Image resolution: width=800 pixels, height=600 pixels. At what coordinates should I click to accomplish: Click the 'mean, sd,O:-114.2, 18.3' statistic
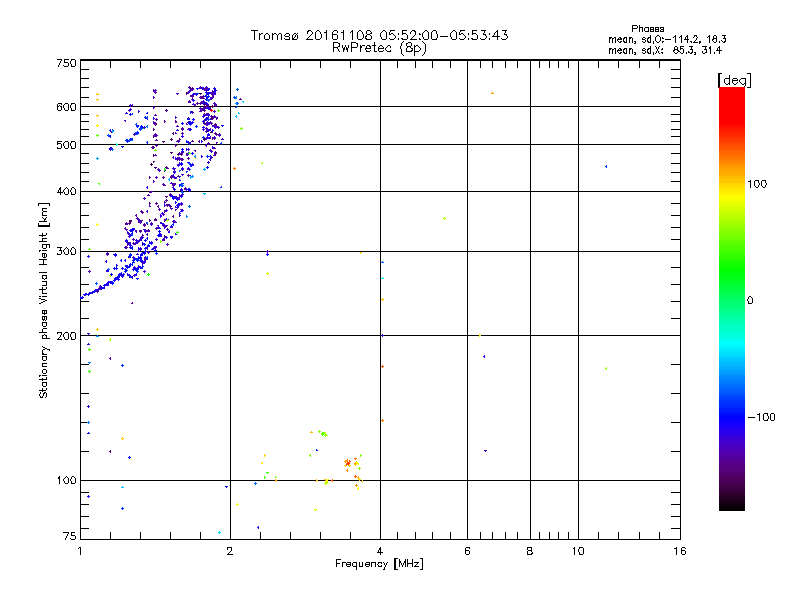point(667,39)
